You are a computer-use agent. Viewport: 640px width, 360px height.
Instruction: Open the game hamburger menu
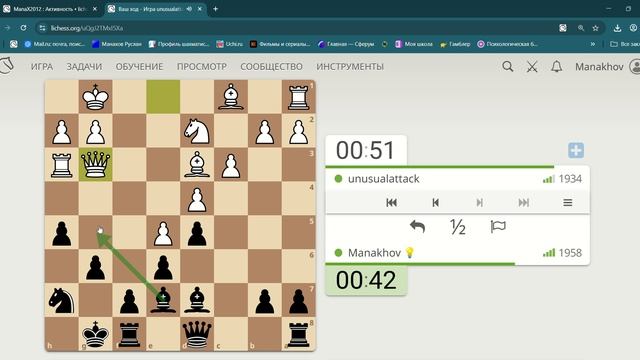pos(568,202)
